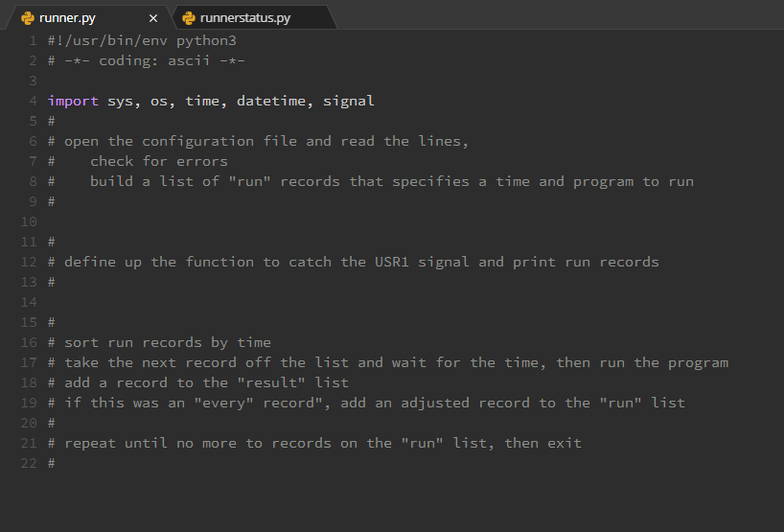The width and height of the screenshot is (784, 532).
Task: Click the word sort on line 16
Action: (81, 342)
